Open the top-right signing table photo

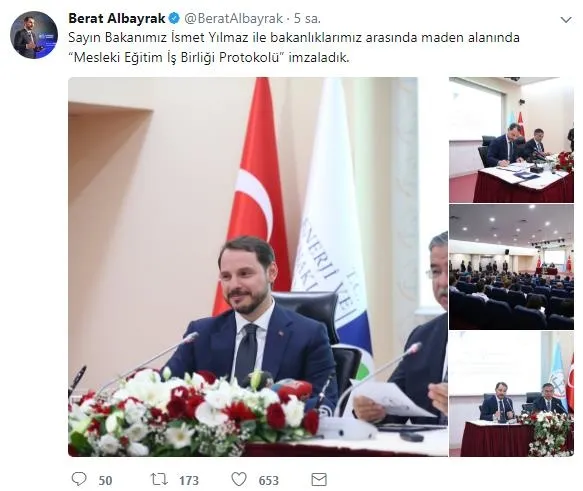[511, 140]
